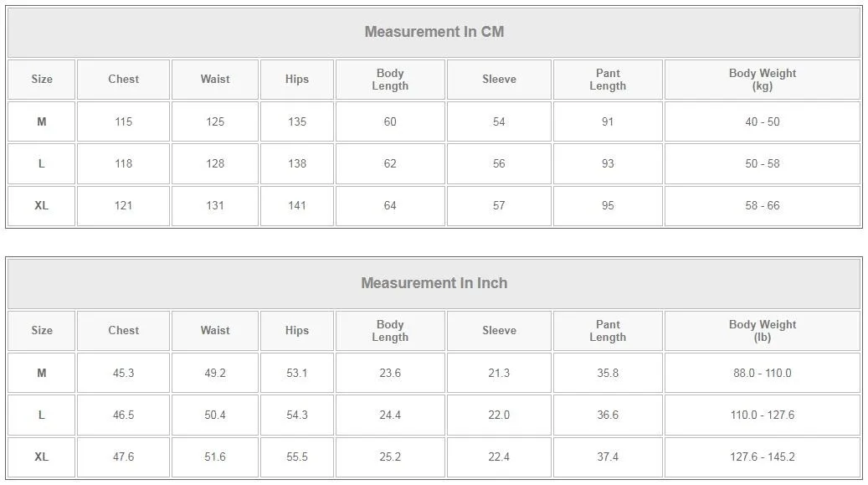
Task: Click the "110.0 - 127.6" weight cell
Action: point(762,415)
